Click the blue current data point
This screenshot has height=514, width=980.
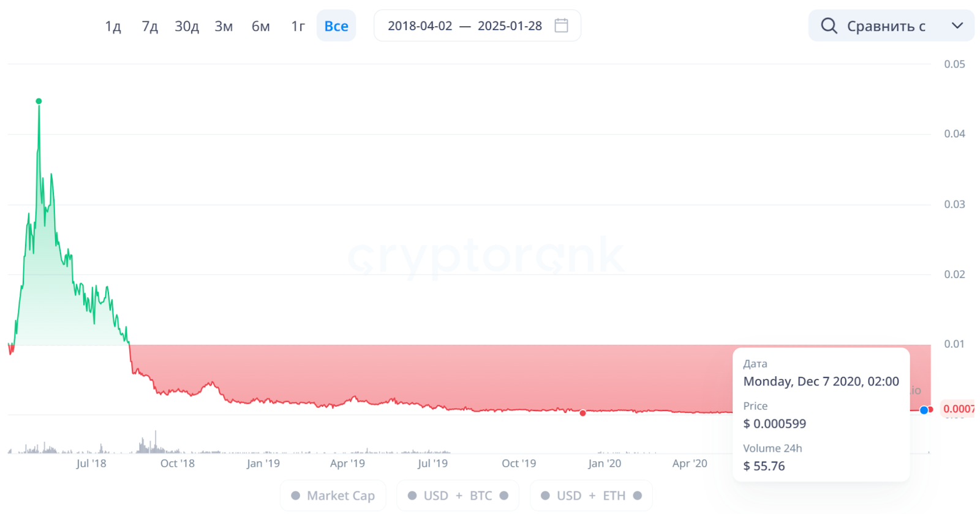click(924, 410)
